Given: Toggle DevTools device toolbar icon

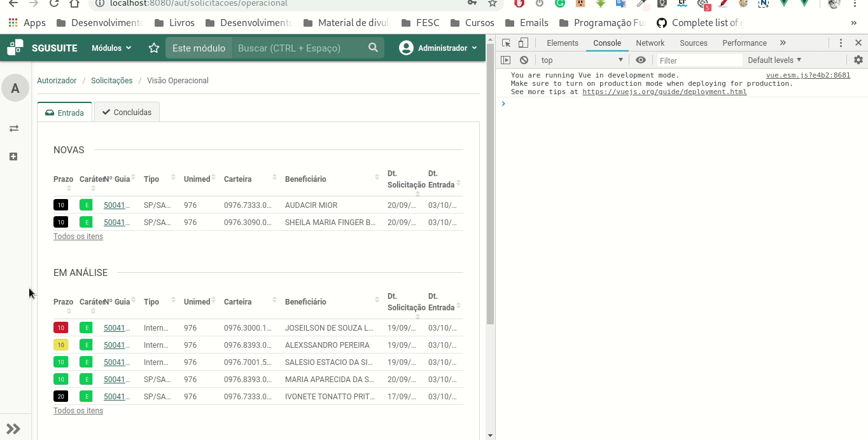Looking at the screenshot, I should tap(523, 43).
